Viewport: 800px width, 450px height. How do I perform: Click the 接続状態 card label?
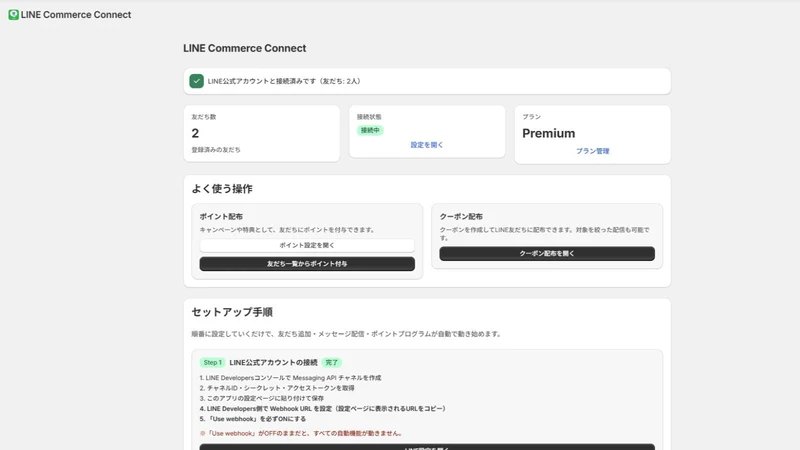(369, 117)
